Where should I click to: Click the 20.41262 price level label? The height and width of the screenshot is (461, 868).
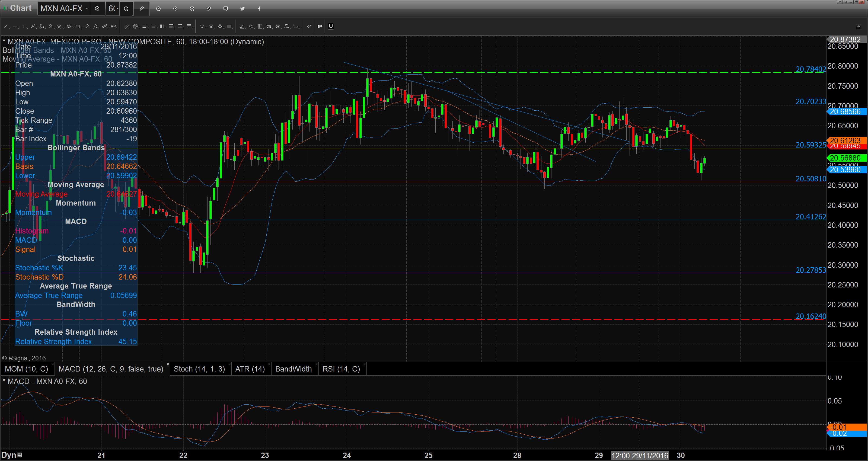(x=811, y=217)
